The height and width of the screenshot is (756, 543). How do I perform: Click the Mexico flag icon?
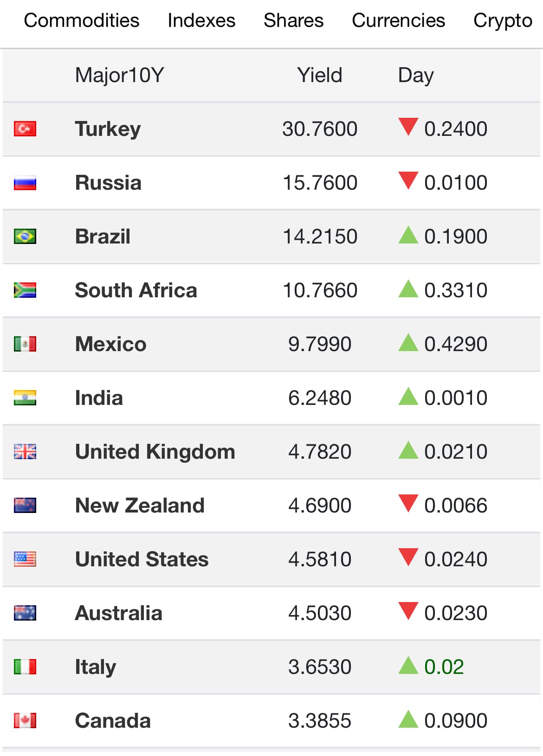click(25, 344)
